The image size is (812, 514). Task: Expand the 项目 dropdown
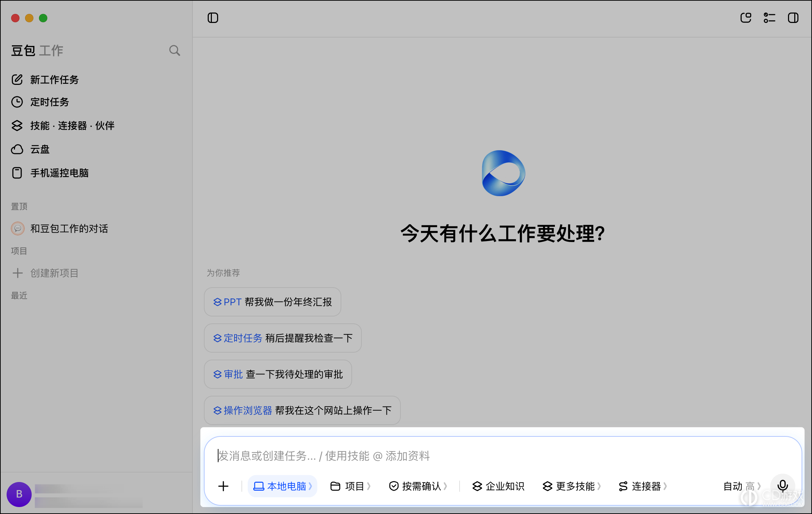[350, 486]
